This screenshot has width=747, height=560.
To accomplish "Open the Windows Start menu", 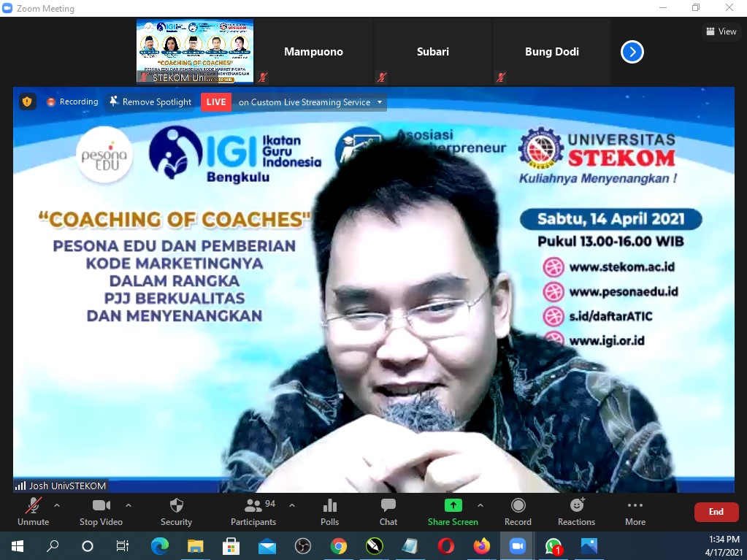I will tap(17, 545).
